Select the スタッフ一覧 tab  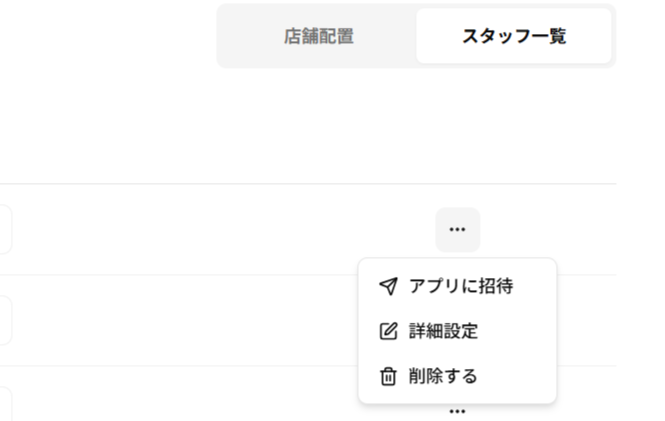coord(513,37)
